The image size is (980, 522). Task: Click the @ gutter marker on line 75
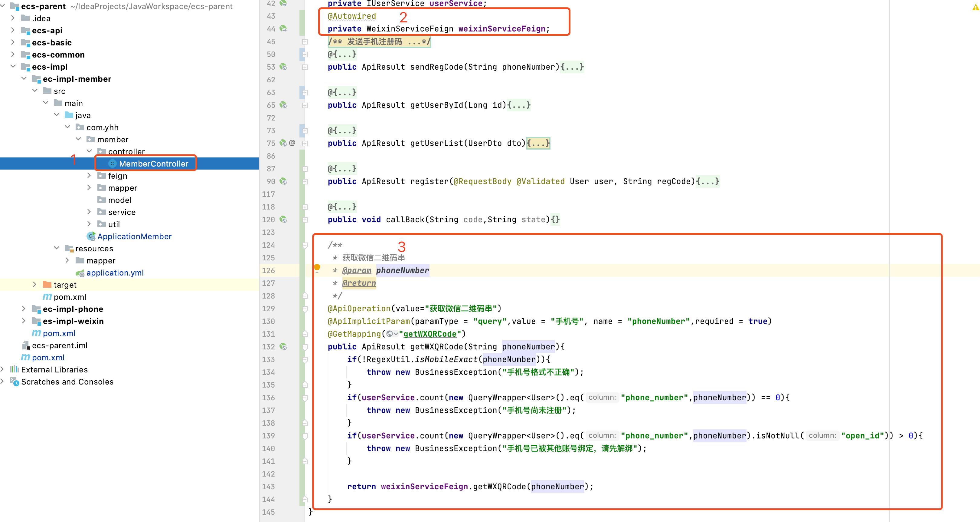292,143
